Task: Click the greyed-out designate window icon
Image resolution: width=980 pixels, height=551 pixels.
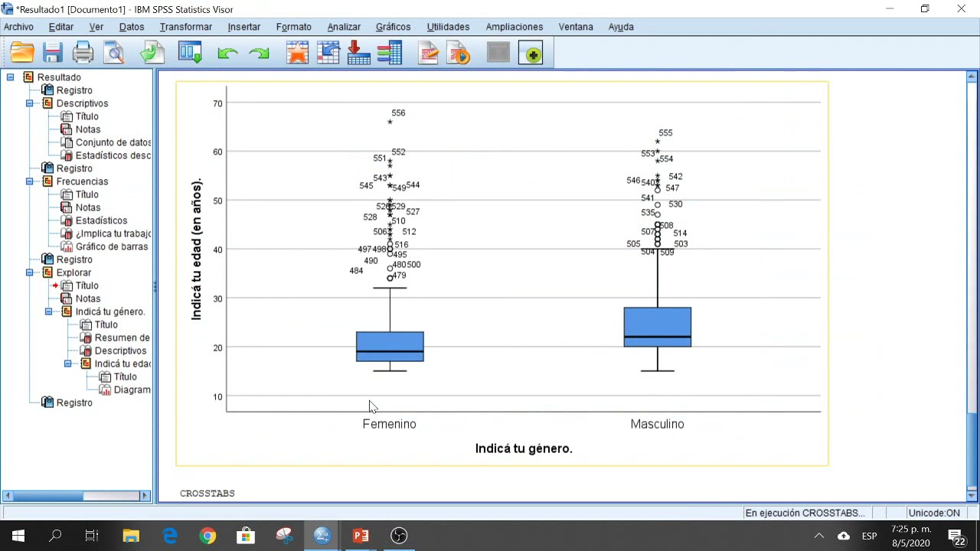Action: click(498, 53)
